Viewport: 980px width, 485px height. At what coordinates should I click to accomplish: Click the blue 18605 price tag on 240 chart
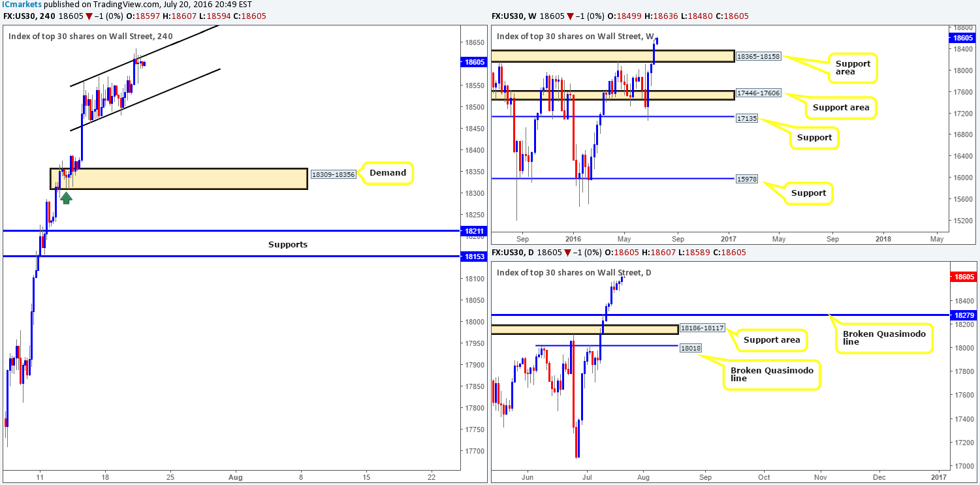pyautogui.click(x=475, y=63)
